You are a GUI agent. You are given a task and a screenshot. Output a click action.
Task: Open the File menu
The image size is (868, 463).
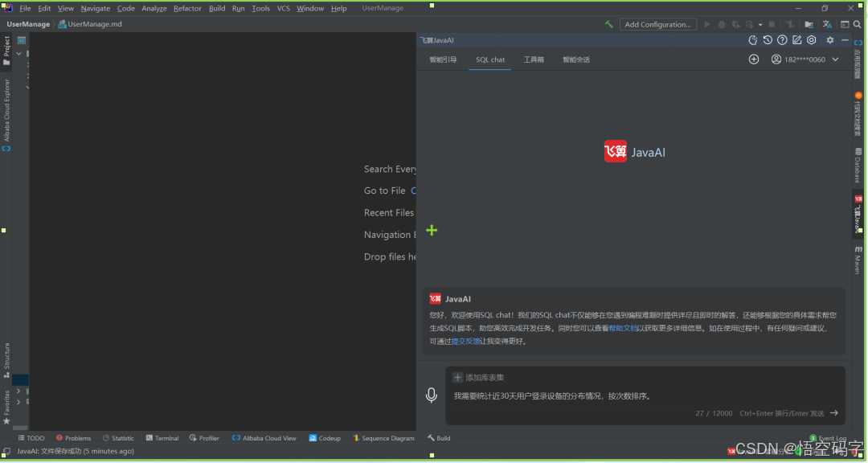[25, 8]
